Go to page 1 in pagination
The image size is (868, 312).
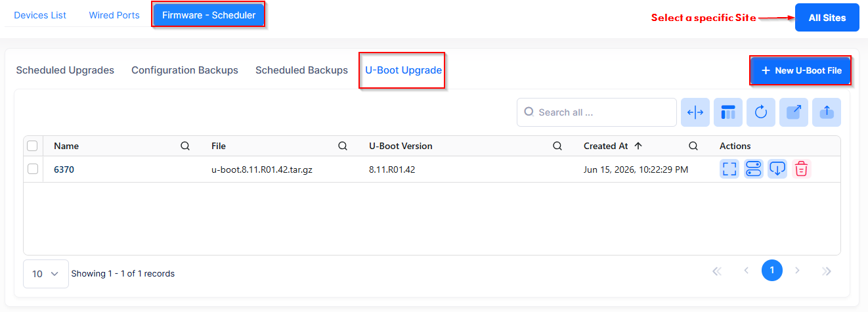click(772, 270)
